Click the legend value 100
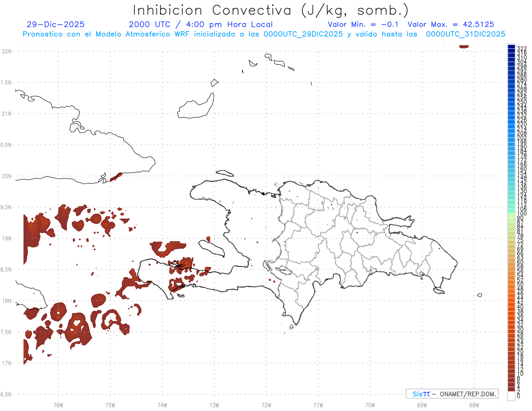The height and width of the screenshot is (411, 532). coord(522,214)
